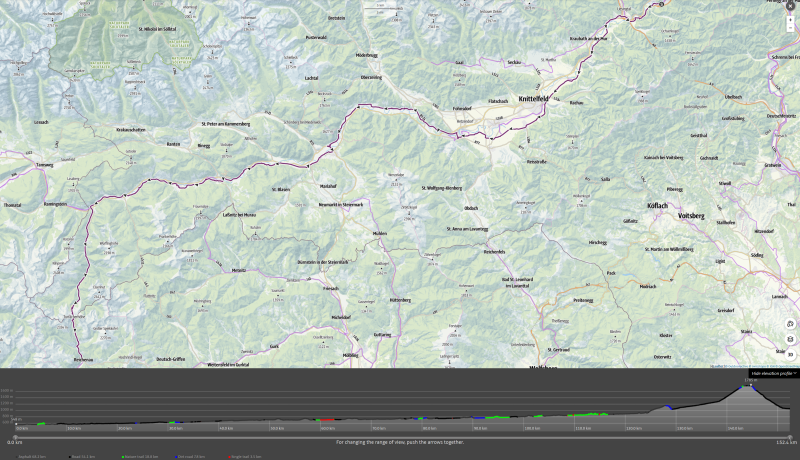Click the middle round map control button
Image resolution: width=800 pixels, height=460 pixels.
[x=791, y=339]
